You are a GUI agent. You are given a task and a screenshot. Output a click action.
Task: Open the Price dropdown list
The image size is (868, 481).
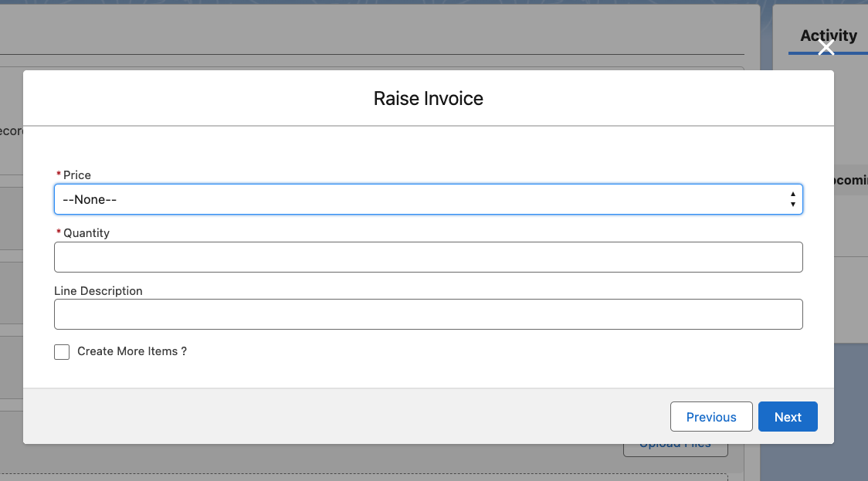point(428,199)
